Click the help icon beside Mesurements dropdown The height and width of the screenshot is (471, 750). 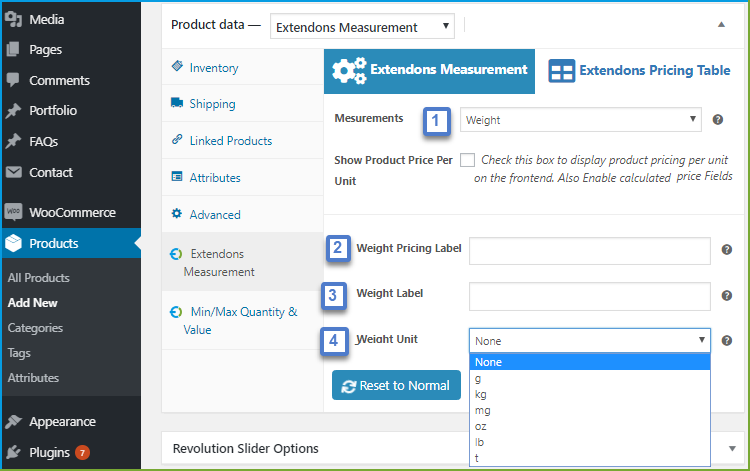[717, 120]
